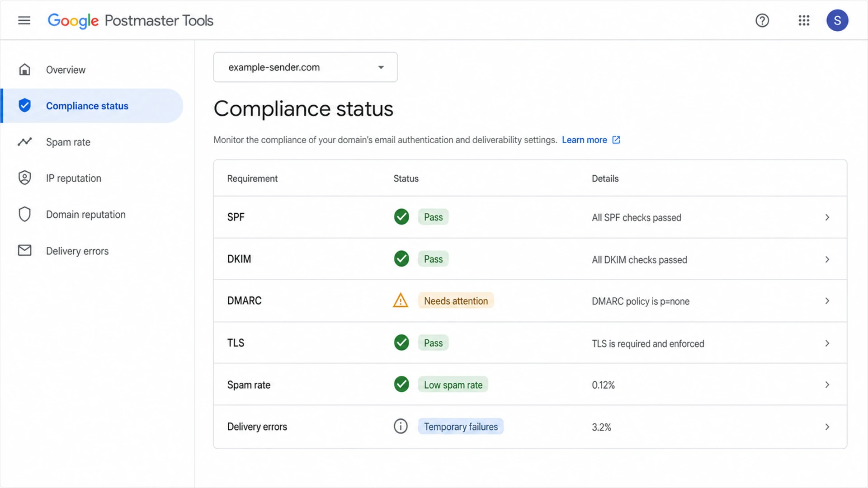Open the example-sender.com domain dropdown
Screen dimensions: 868x488
[x=306, y=67]
